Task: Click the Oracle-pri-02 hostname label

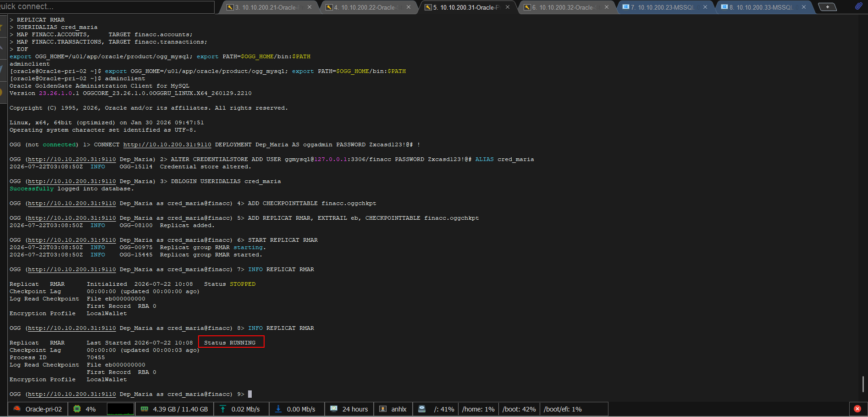Action: (44, 409)
